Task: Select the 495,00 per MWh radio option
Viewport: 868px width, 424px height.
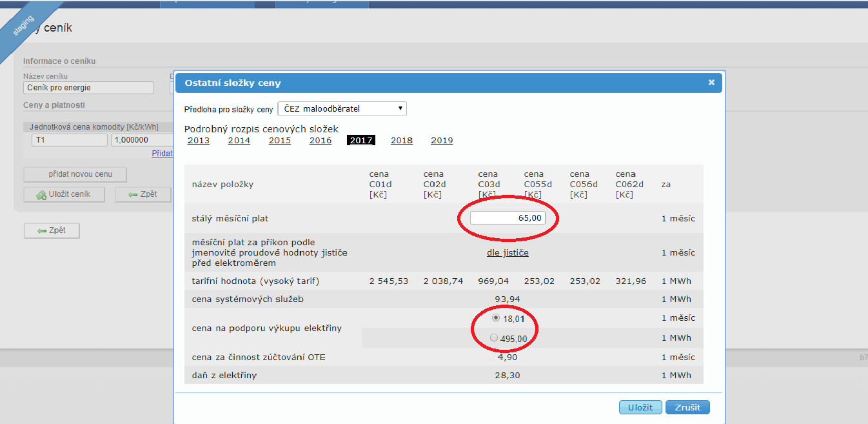Action: click(494, 338)
